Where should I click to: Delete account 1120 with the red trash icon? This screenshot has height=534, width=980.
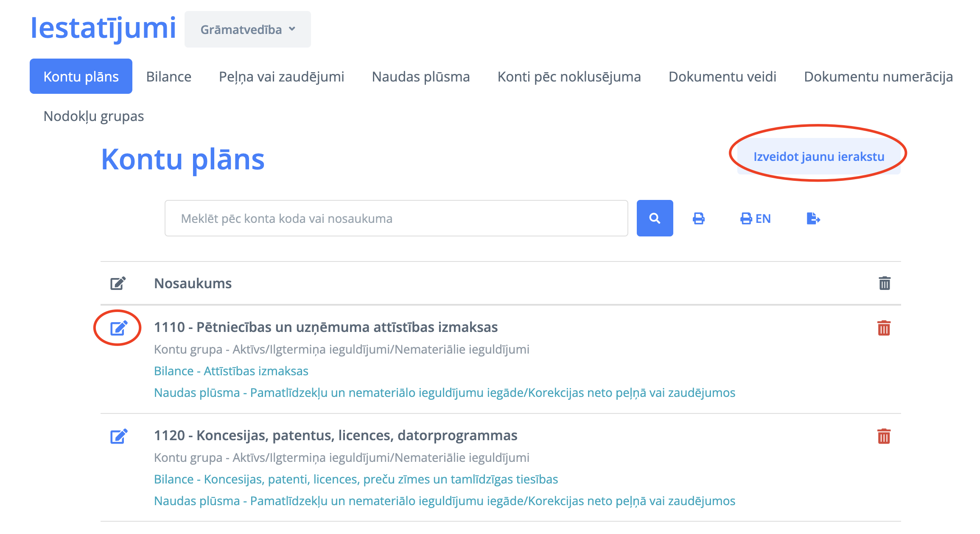click(x=884, y=436)
